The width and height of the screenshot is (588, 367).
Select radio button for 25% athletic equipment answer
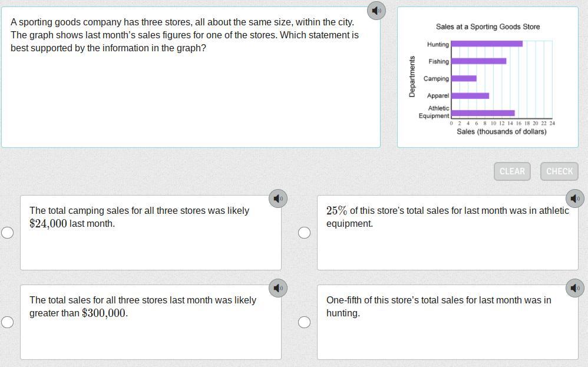(304, 233)
